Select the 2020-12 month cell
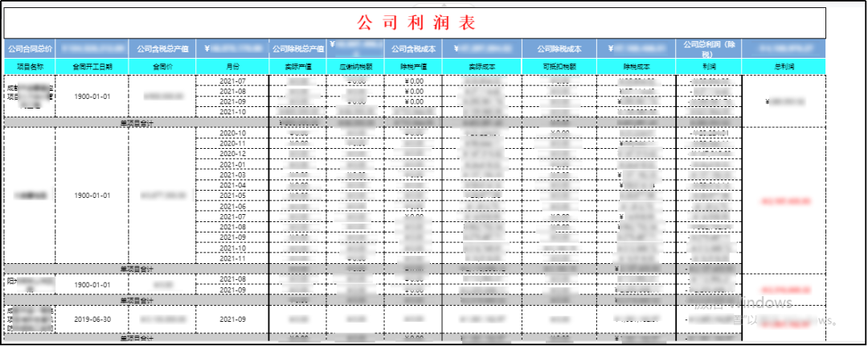 pos(232,154)
